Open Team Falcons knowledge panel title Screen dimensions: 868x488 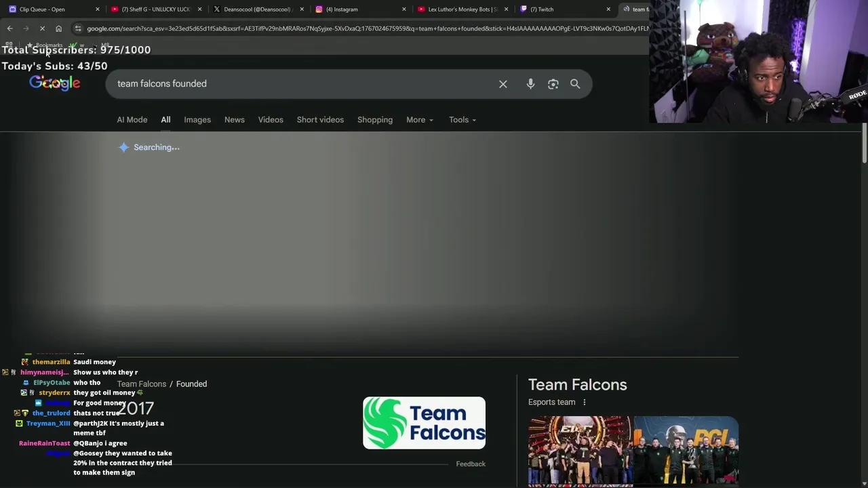click(577, 385)
